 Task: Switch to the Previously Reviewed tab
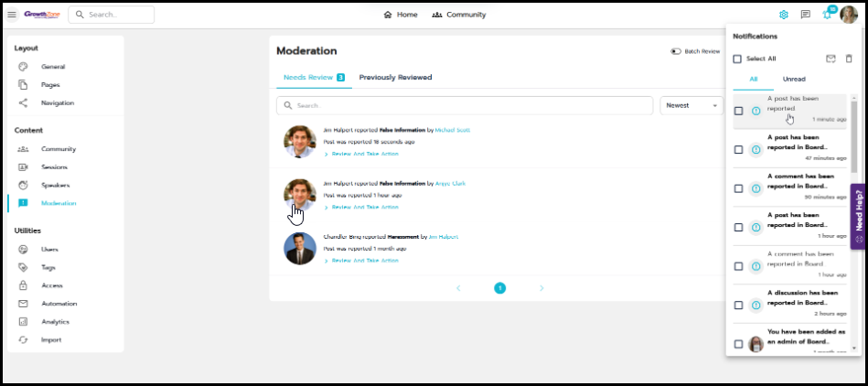pyautogui.click(x=395, y=78)
